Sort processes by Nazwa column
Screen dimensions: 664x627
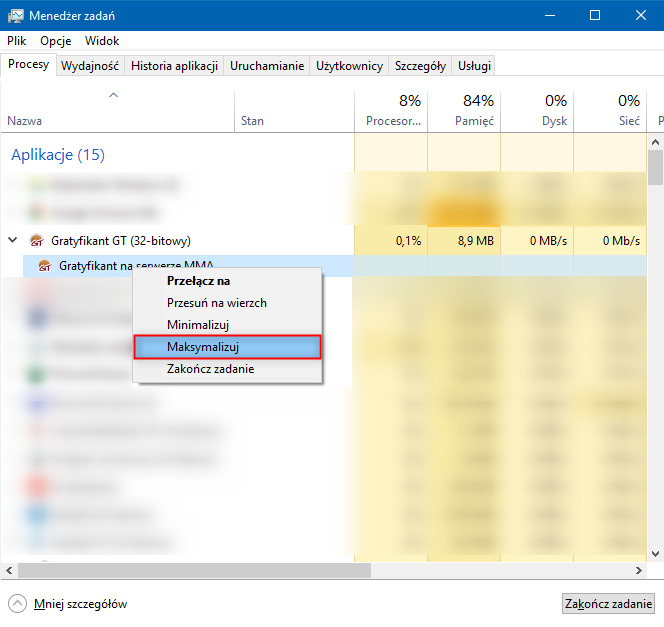point(117,111)
